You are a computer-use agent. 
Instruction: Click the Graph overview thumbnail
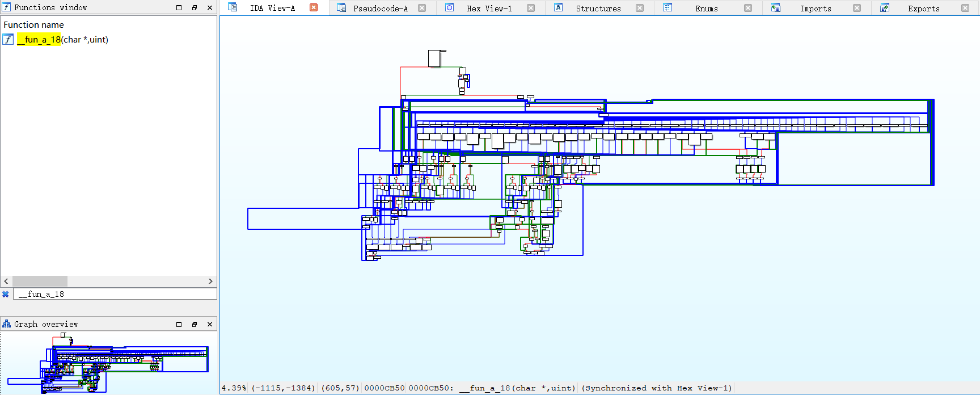coord(108,363)
